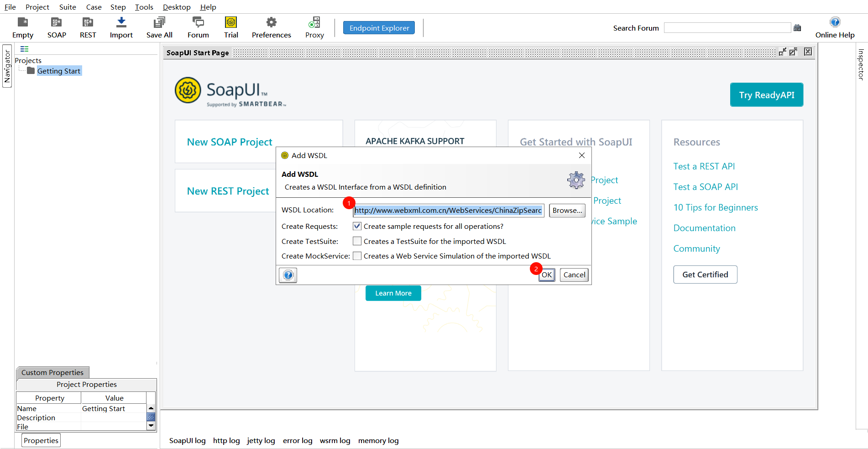The width and height of the screenshot is (868, 449).
Task: Select the Projects root node
Action: (x=28, y=60)
